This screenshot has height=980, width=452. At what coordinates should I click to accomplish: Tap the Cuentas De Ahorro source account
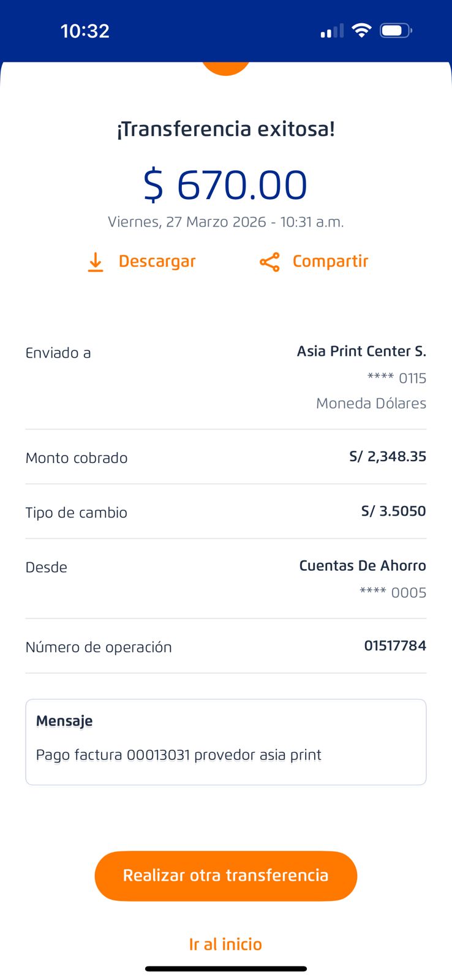tap(362, 565)
